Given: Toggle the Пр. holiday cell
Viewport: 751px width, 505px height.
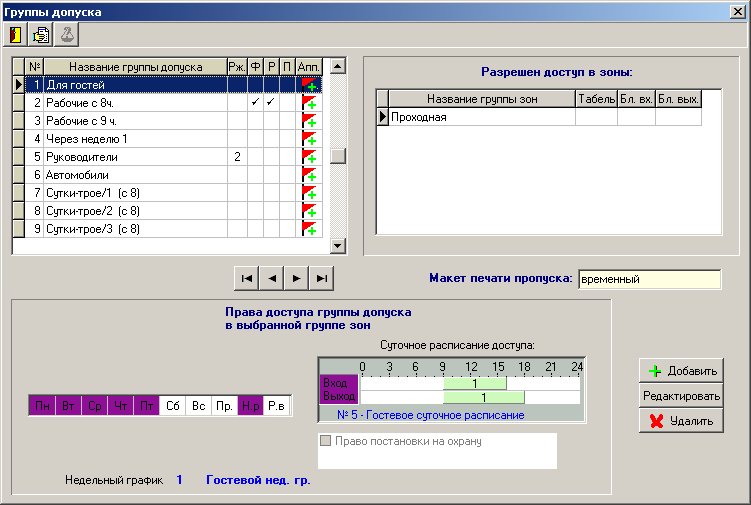Looking at the screenshot, I should click(x=225, y=406).
